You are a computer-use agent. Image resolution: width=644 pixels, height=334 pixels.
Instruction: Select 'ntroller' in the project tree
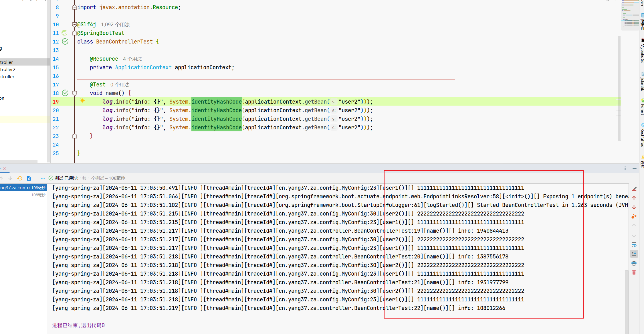[x=7, y=76]
